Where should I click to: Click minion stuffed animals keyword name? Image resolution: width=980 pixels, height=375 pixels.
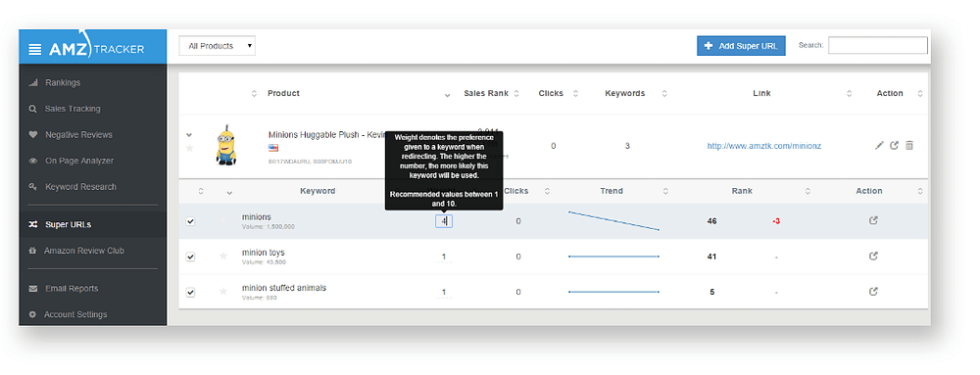[x=284, y=288]
